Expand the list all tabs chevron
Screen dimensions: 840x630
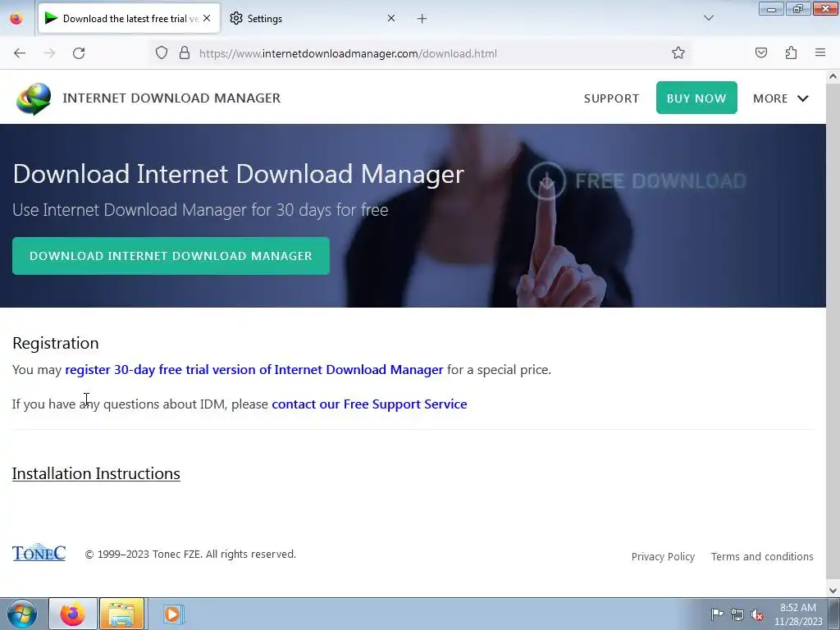pyautogui.click(x=709, y=18)
